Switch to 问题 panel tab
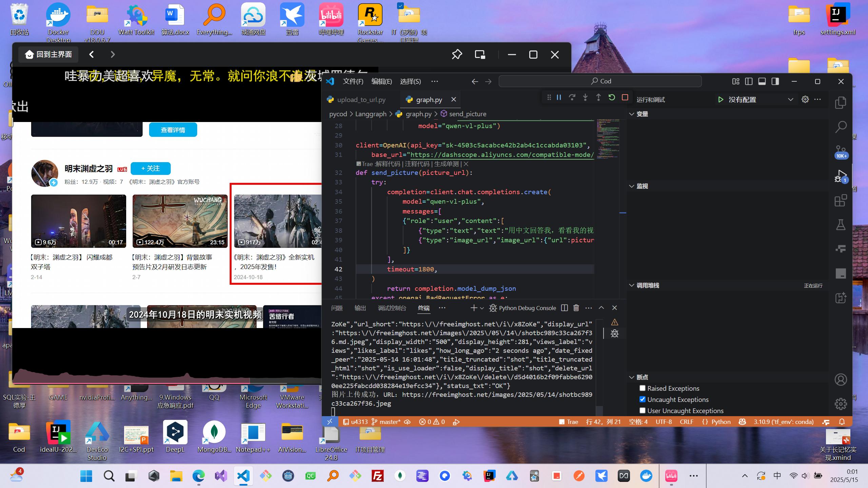This screenshot has width=868, height=488. [x=337, y=308]
